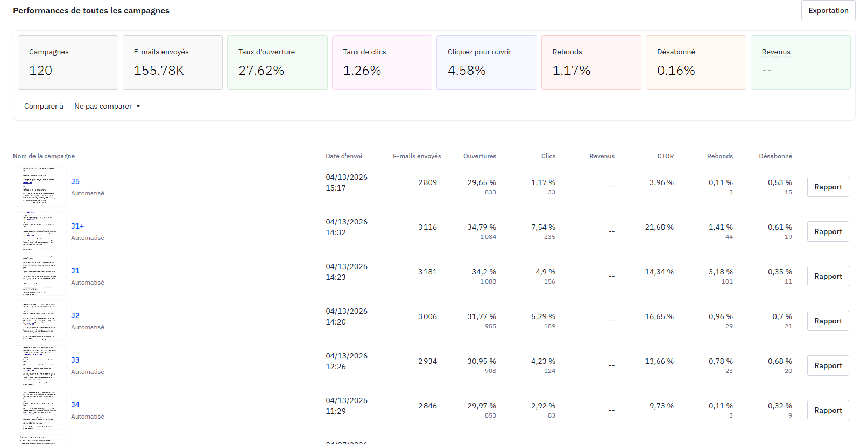The height and width of the screenshot is (444, 868).
Task: Open the J3 campaign link
Action: click(75, 360)
